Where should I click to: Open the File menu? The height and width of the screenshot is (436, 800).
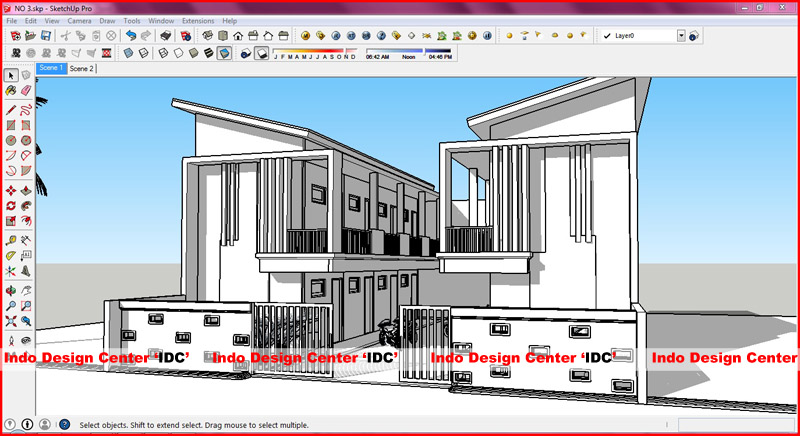12,21
